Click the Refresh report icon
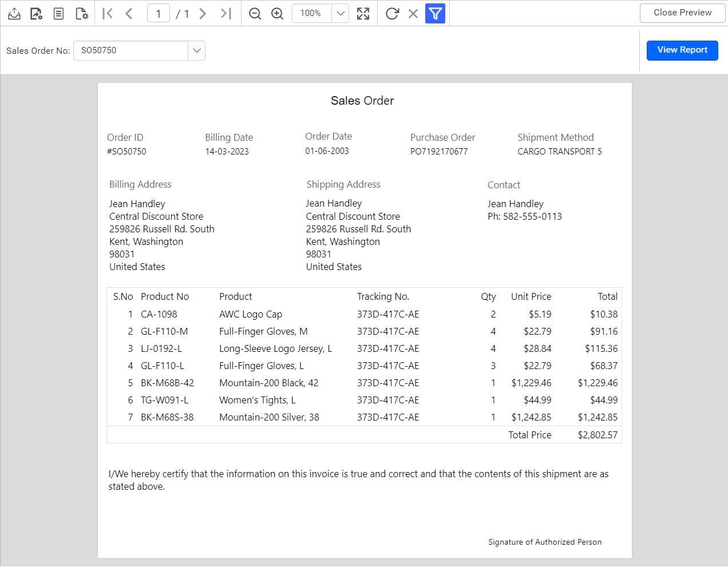 [391, 13]
